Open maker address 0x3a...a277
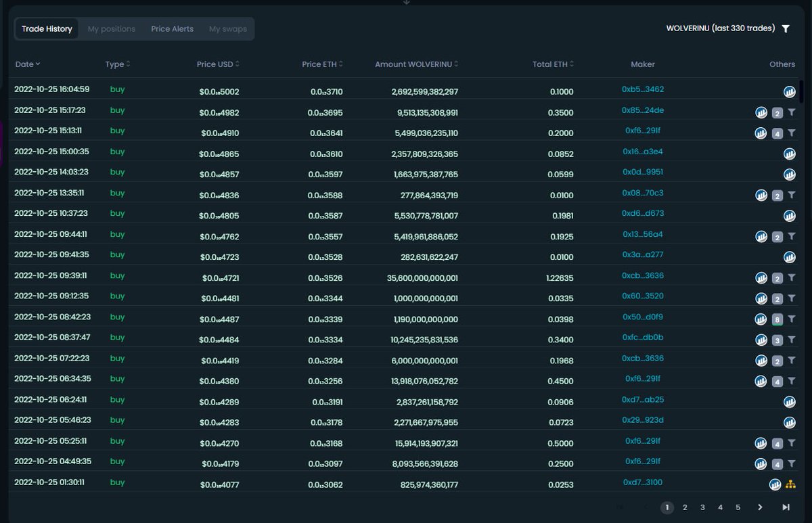This screenshot has height=523, width=812. click(643, 255)
